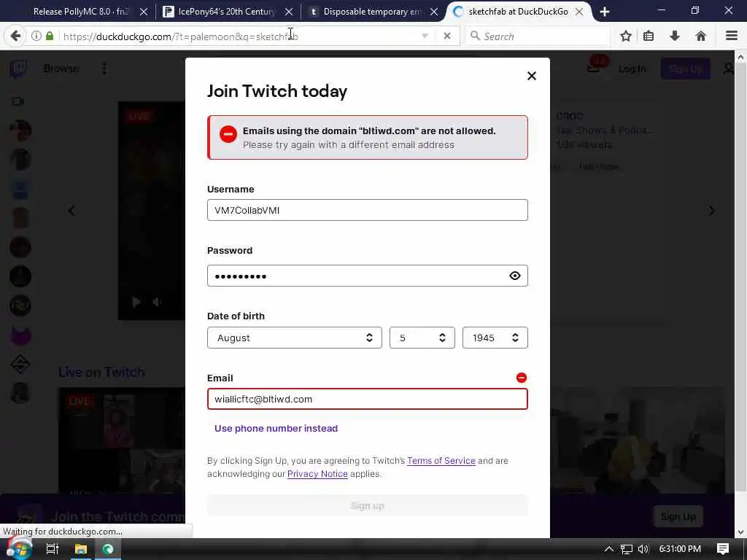Image resolution: width=747 pixels, height=560 pixels.
Task: Switch to IcePony64's 20th Century tab
Action: point(227,12)
